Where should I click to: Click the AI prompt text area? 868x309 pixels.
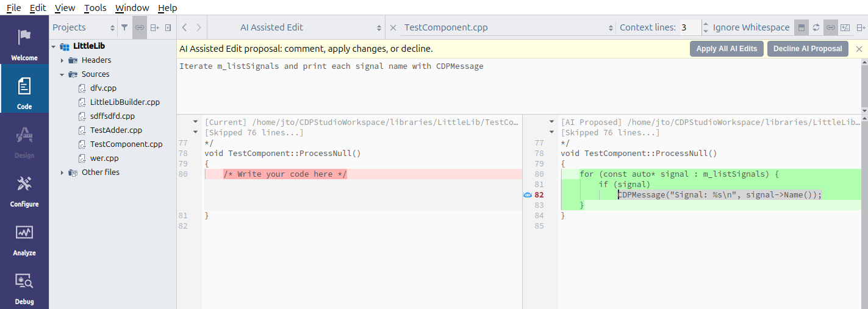coord(518,85)
